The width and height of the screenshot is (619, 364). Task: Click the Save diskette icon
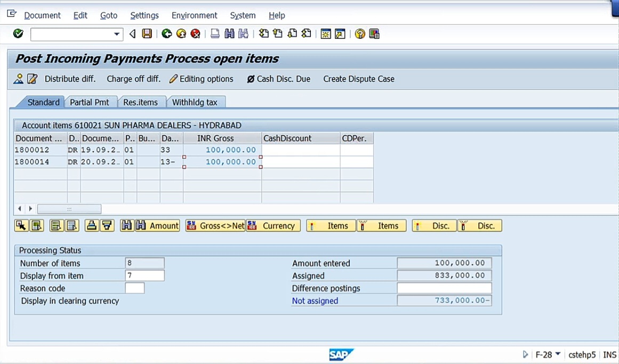pos(147,34)
